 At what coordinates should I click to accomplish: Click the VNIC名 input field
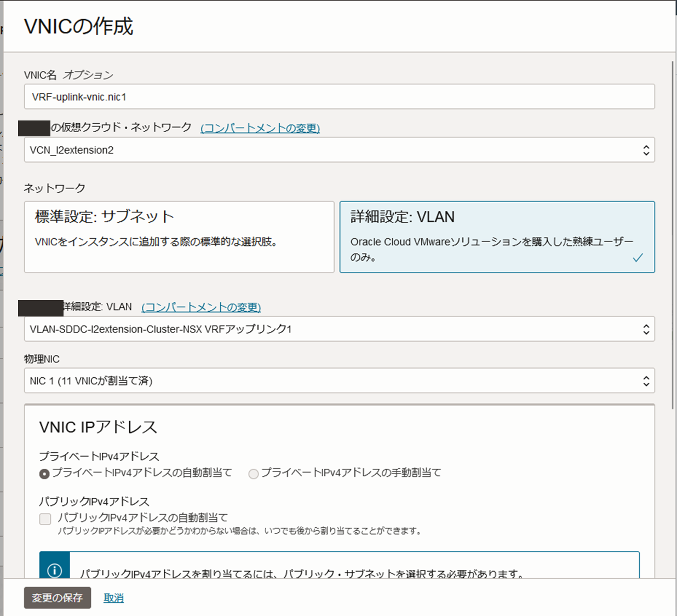[339, 96]
